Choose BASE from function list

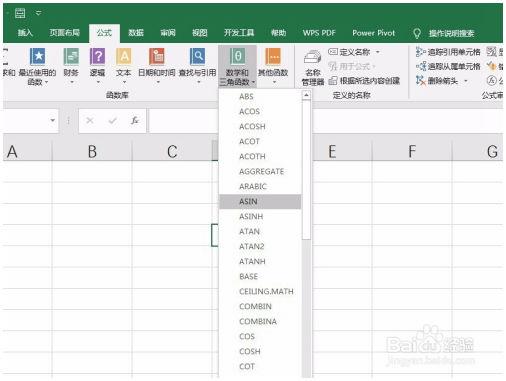[260, 277]
